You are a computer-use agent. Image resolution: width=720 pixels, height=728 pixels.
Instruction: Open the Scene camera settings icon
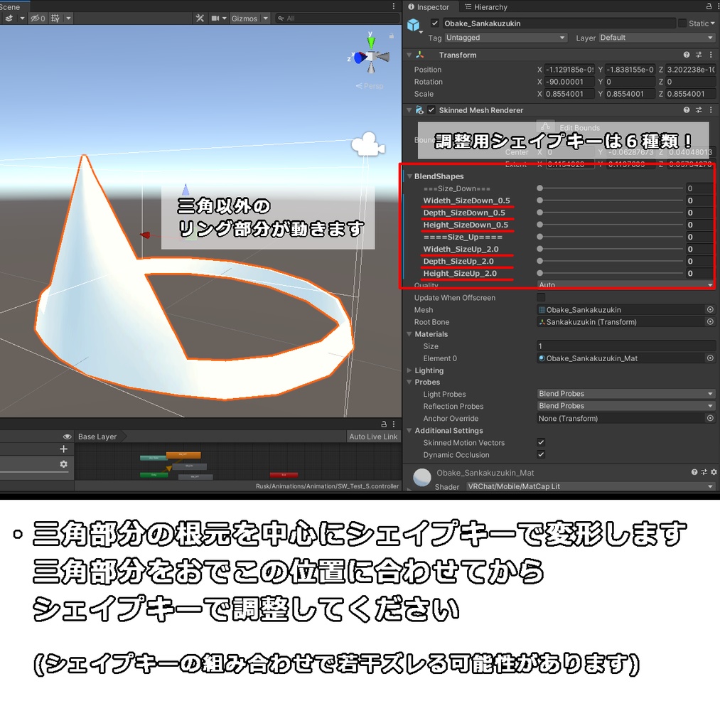pyautogui.click(x=215, y=18)
